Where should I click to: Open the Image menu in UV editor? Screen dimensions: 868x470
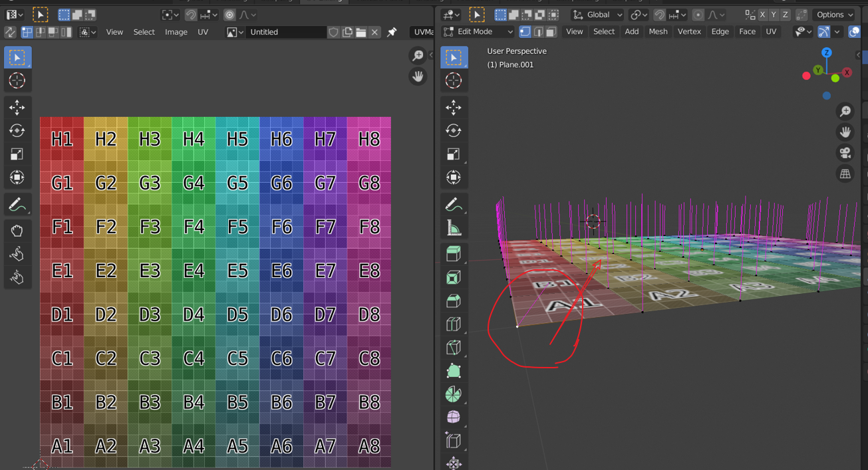tap(176, 32)
